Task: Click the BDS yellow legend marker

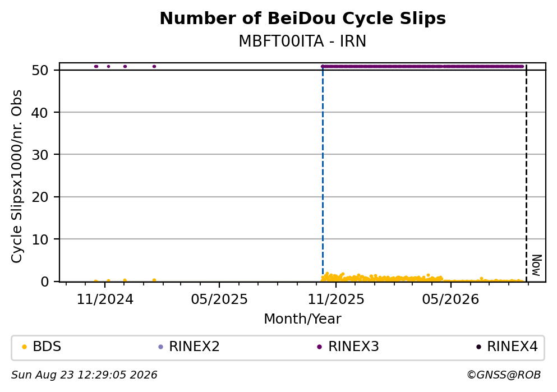Action: click(x=24, y=347)
